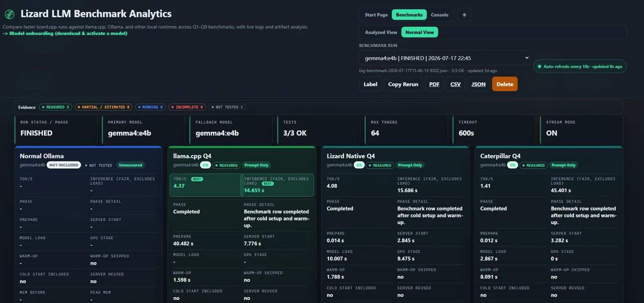Click Lizard Native tok/s value 4.08
The image size is (644, 303).
(x=332, y=186)
